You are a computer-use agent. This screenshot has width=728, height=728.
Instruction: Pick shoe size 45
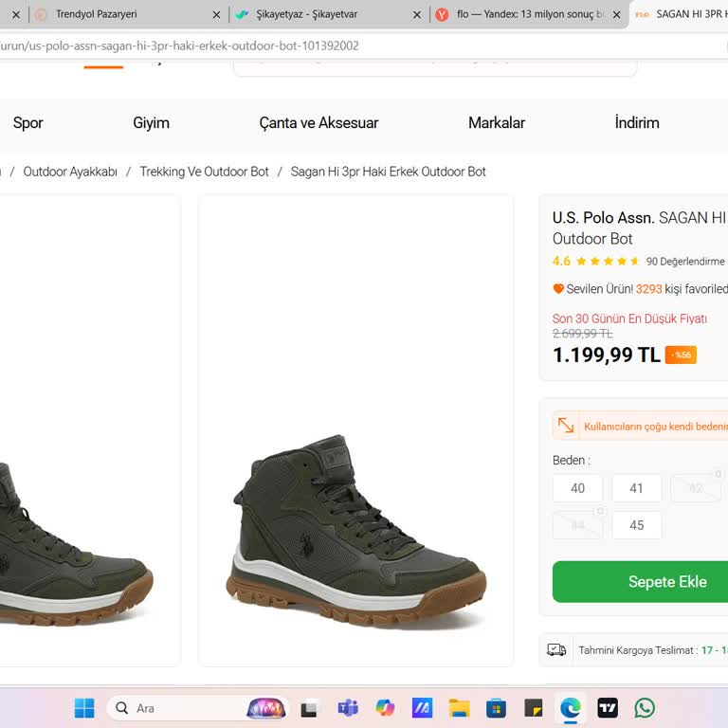pyautogui.click(x=636, y=525)
